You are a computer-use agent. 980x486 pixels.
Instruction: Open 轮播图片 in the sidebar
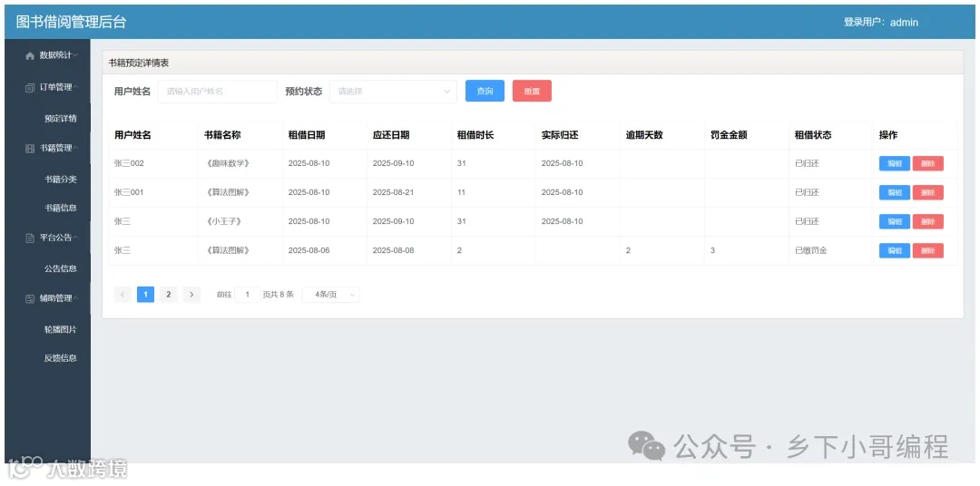[60, 329]
